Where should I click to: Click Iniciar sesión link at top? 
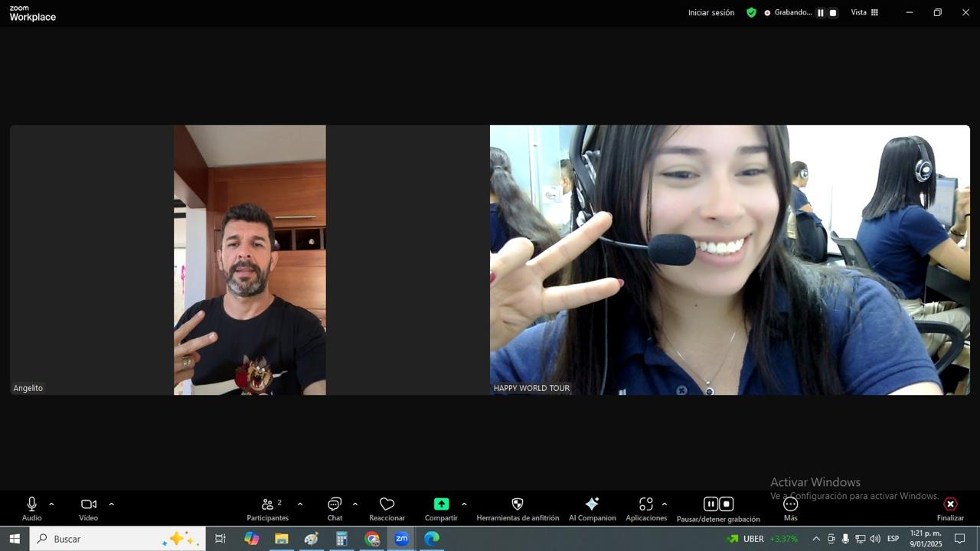(711, 12)
